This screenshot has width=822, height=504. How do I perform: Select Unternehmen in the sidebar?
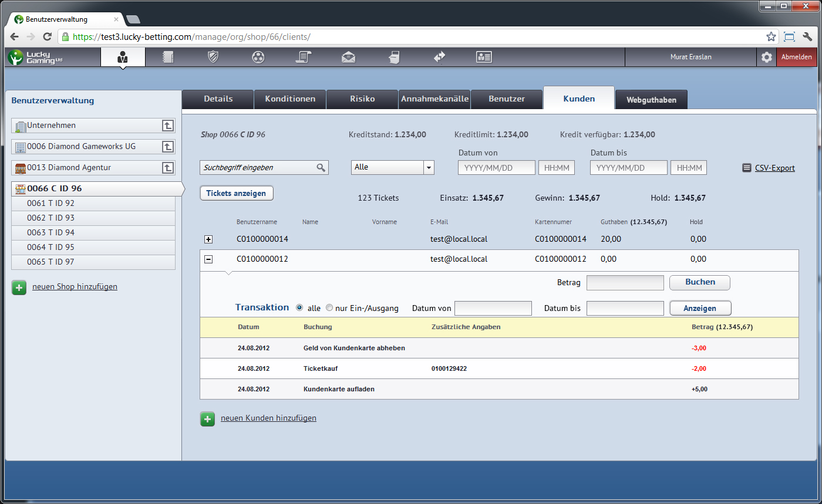click(93, 126)
